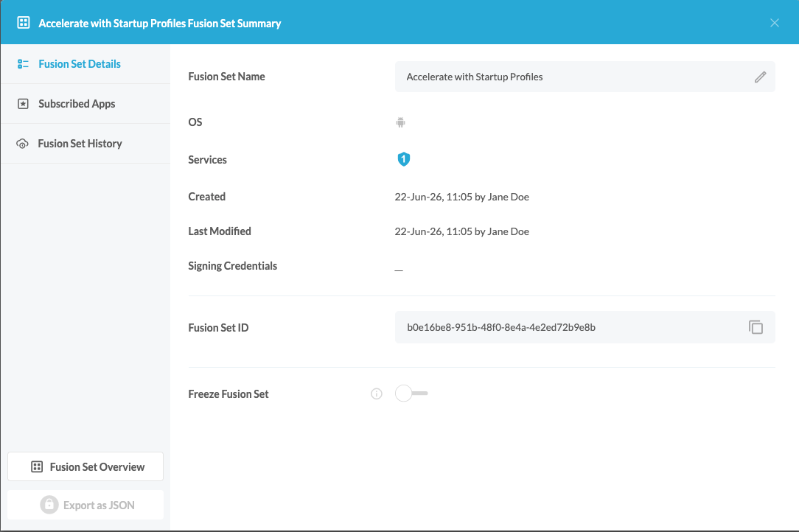Click the Fusion Set Name input field
The width and height of the screenshot is (799, 532).
click(x=585, y=77)
